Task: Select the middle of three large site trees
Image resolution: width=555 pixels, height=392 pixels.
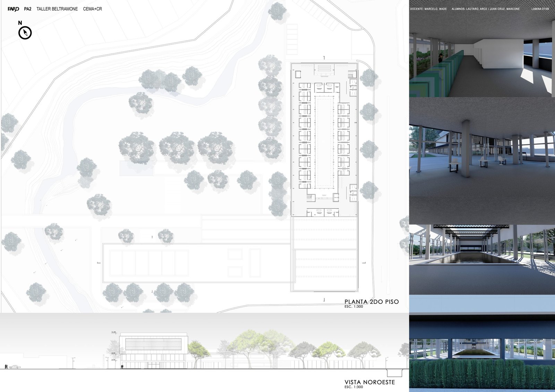Action: pyautogui.click(x=177, y=147)
